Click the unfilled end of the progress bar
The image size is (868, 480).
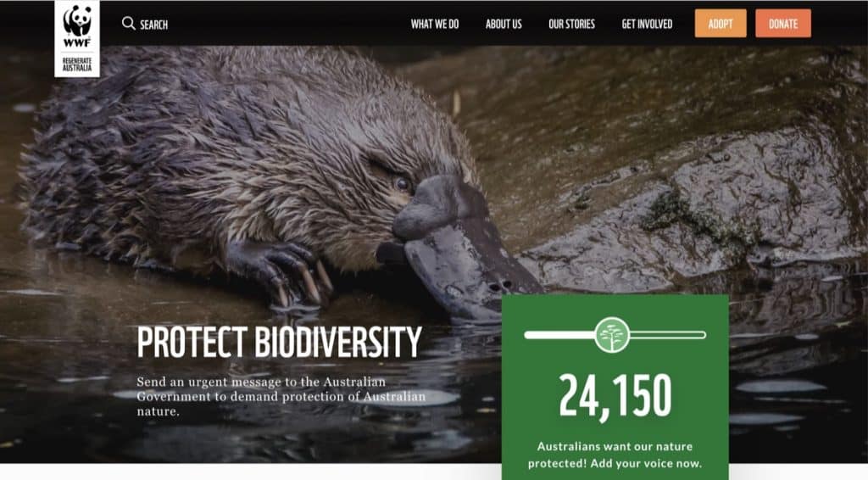668,335
